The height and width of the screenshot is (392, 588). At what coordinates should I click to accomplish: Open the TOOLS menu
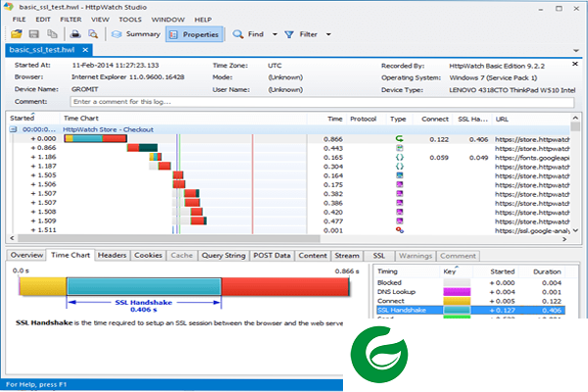pyautogui.click(x=130, y=20)
